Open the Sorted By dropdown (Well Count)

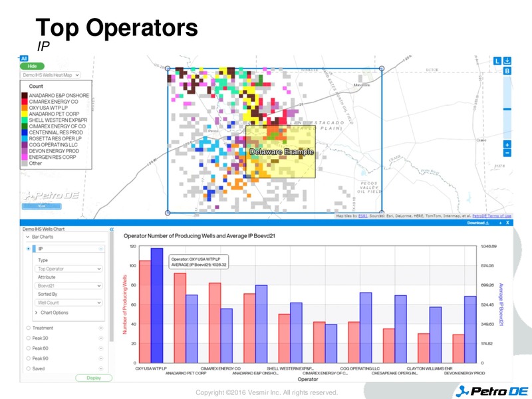[68, 303]
